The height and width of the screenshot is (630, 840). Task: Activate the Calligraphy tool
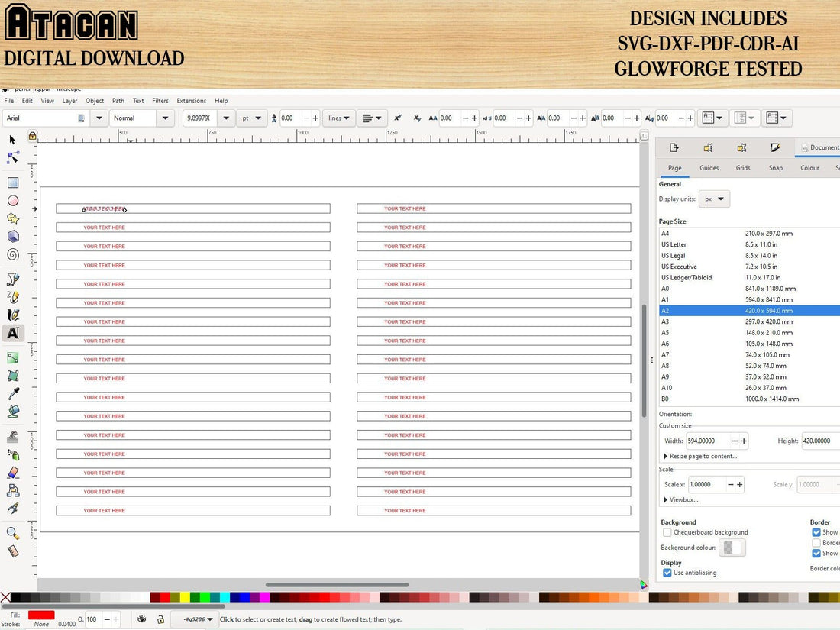12,315
